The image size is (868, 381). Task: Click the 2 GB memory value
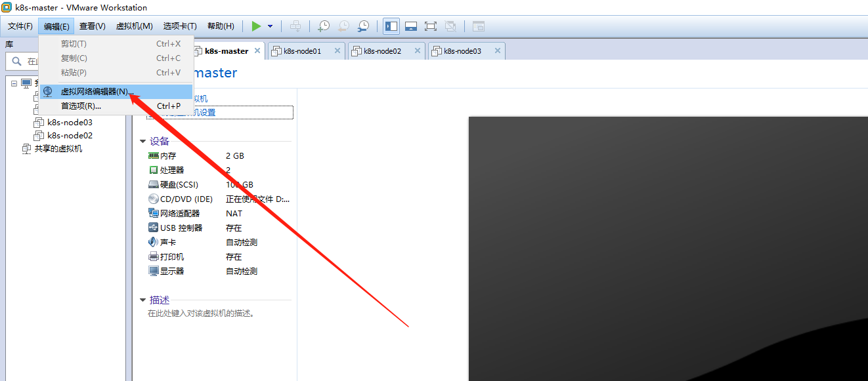[235, 156]
